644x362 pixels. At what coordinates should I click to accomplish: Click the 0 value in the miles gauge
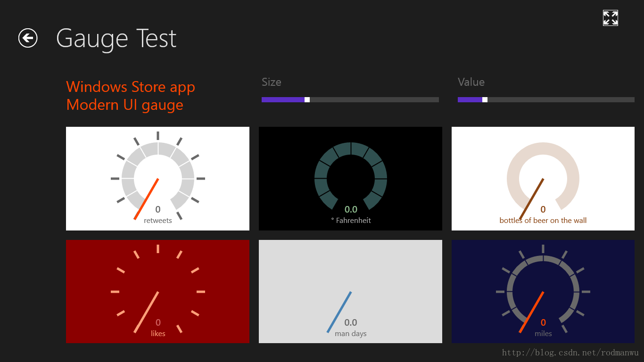click(x=543, y=322)
